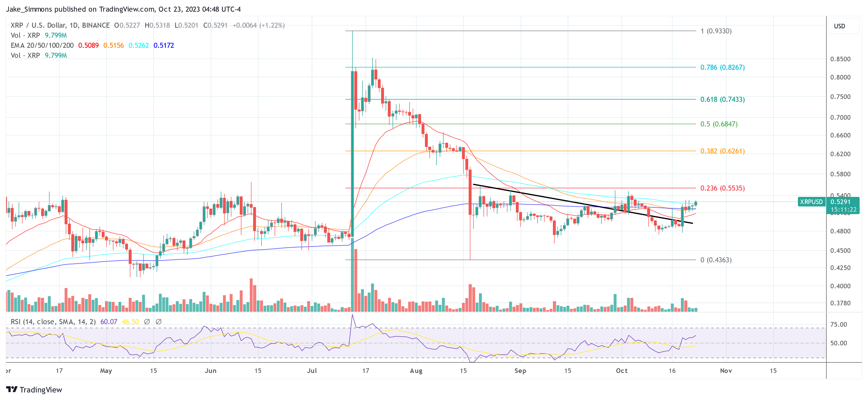Click the RSI value 60.07
The image size is (868, 400).
click(x=109, y=322)
